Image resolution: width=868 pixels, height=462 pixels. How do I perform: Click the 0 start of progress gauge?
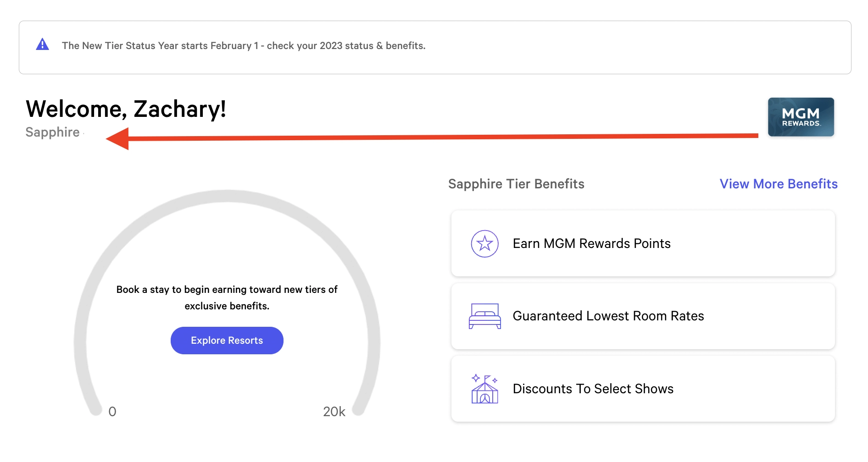(112, 412)
